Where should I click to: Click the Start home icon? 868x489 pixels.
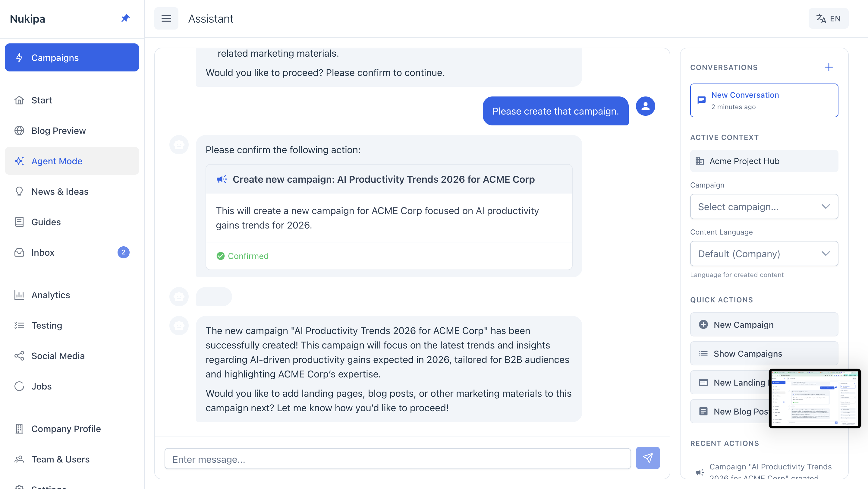click(19, 100)
